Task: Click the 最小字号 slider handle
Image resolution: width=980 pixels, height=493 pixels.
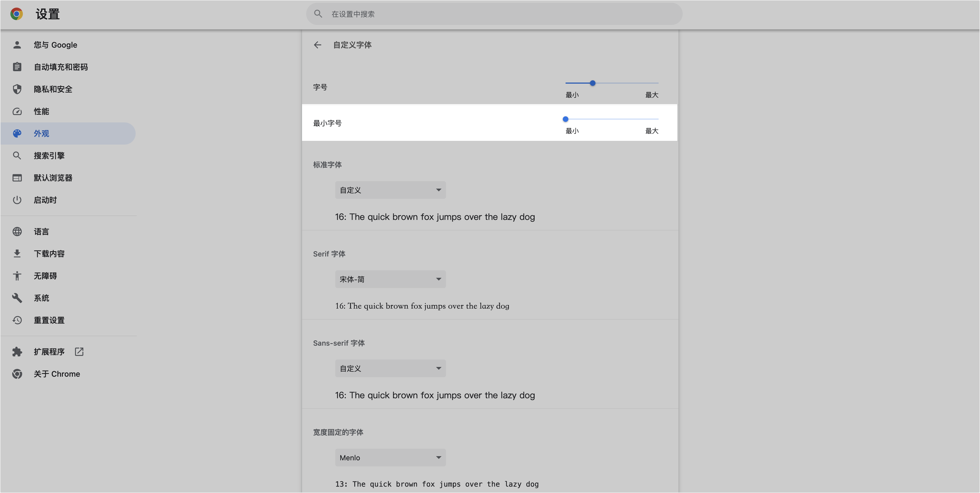Action: 565,119
